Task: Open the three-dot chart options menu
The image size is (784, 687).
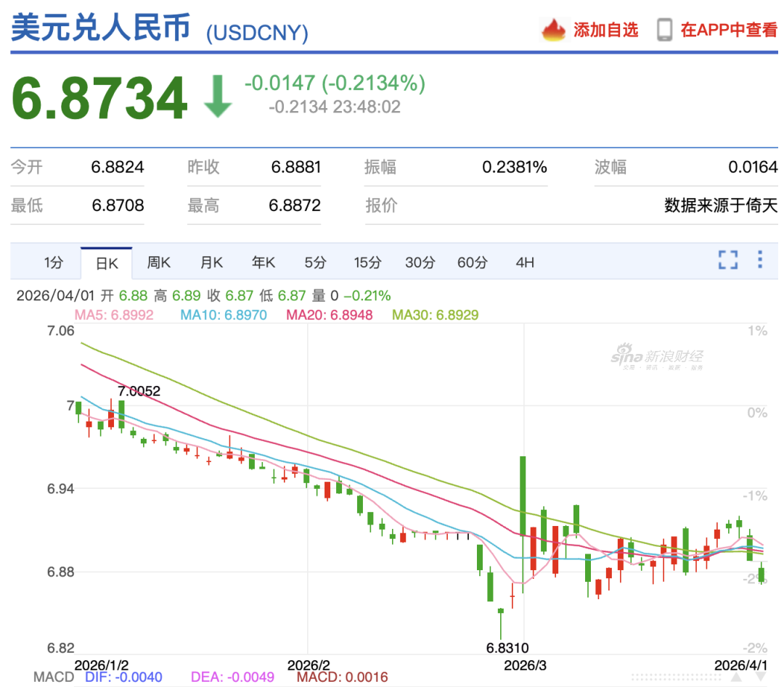Action: point(760,259)
